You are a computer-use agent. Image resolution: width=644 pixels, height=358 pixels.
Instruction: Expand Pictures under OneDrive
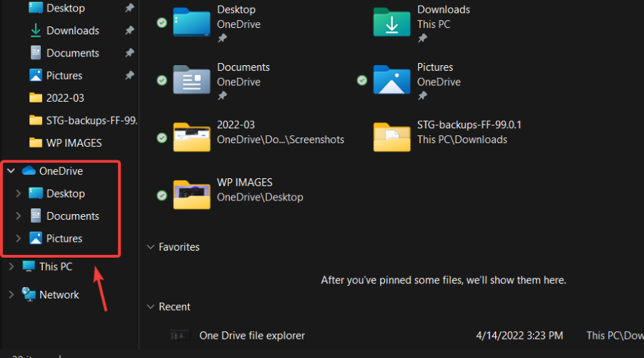pos(18,238)
